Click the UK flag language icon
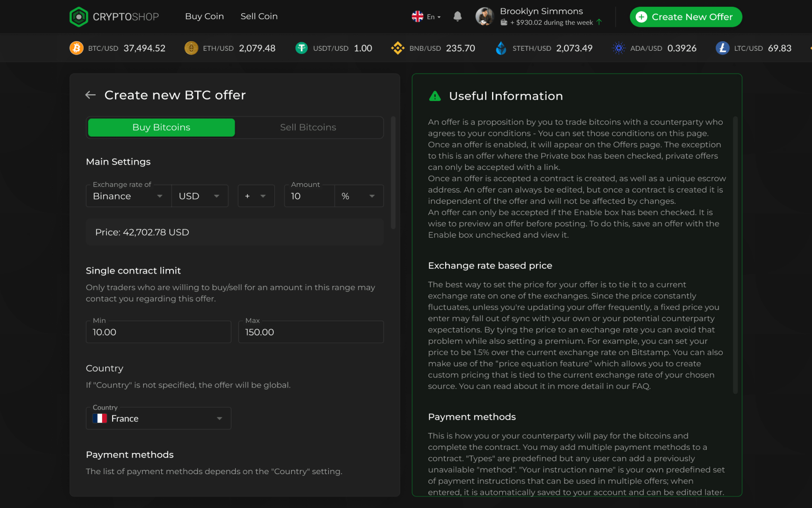Screen dimensions: 812x508 (418, 16)
